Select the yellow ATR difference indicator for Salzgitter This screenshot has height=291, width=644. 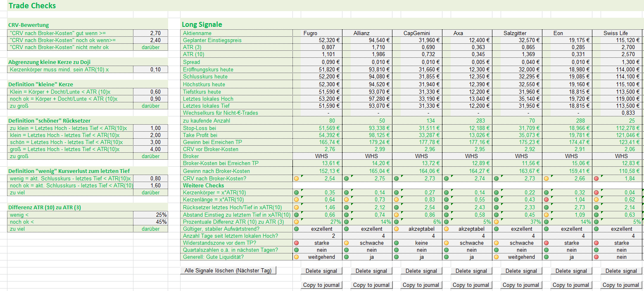point(496,222)
